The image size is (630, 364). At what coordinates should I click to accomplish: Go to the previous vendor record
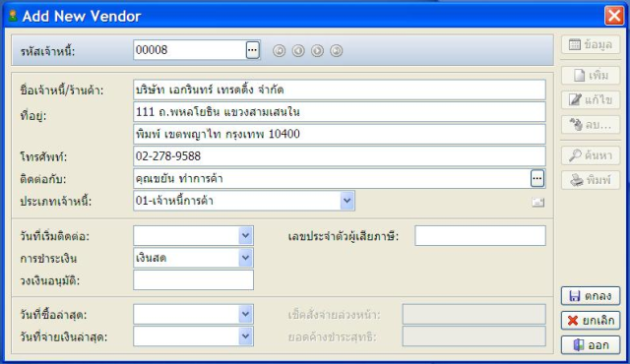click(x=298, y=50)
